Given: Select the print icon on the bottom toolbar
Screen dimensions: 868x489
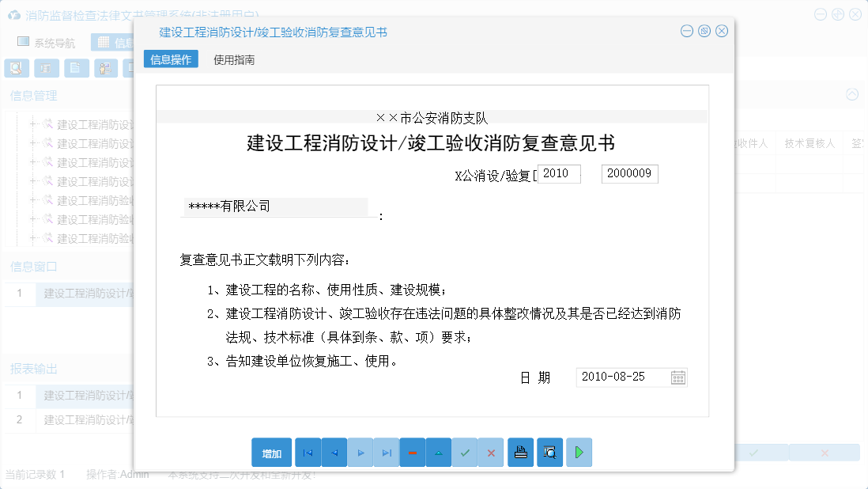Looking at the screenshot, I should (521, 452).
